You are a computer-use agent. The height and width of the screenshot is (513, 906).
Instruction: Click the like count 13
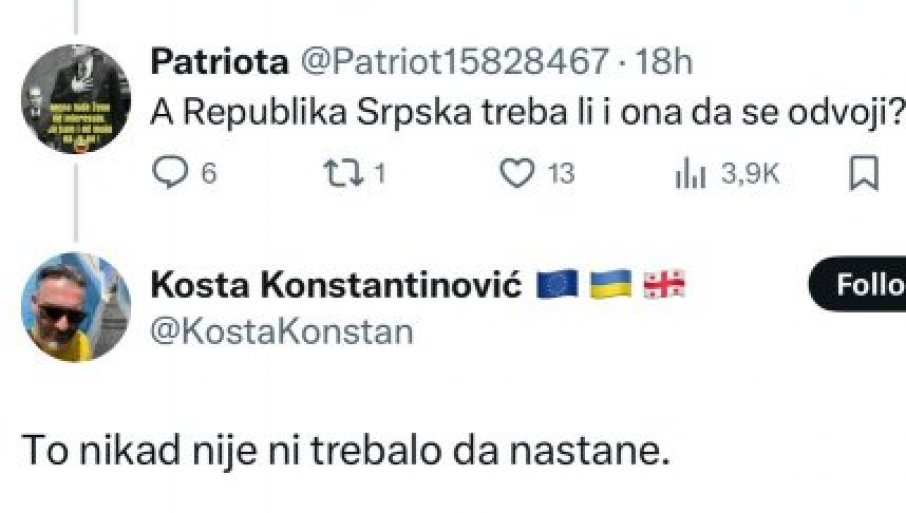pos(561,175)
